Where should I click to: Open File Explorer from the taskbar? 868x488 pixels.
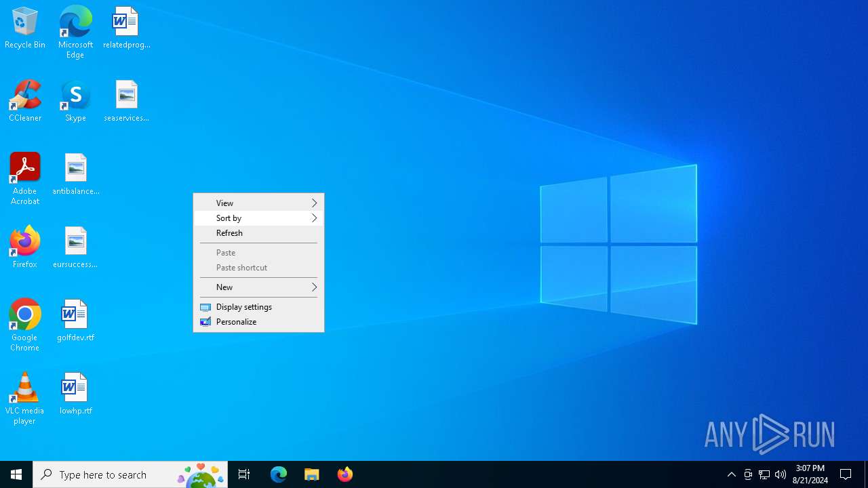click(312, 474)
